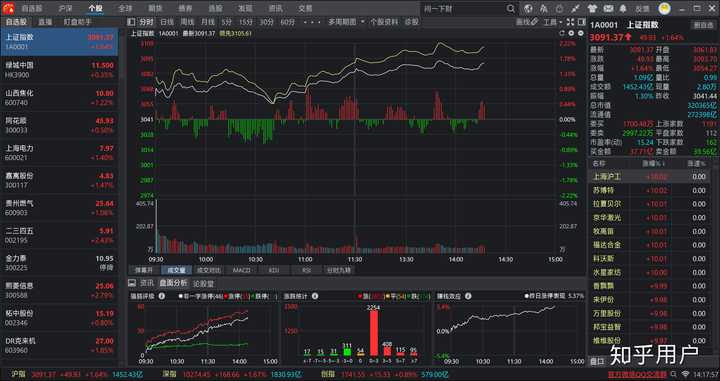
Task: Toggle the panel layout icon left of 分时
Action: (x=131, y=22)
